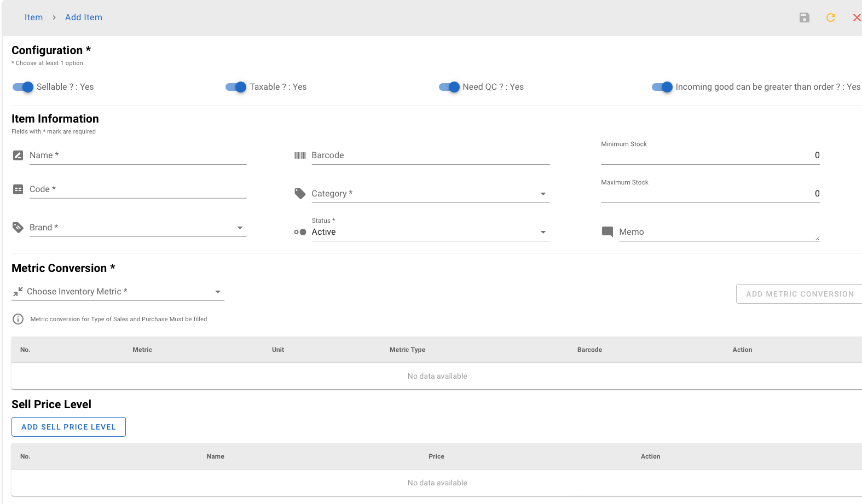Click the Add Item breadcrumb
862x504 pixels.
coord(83,18)
